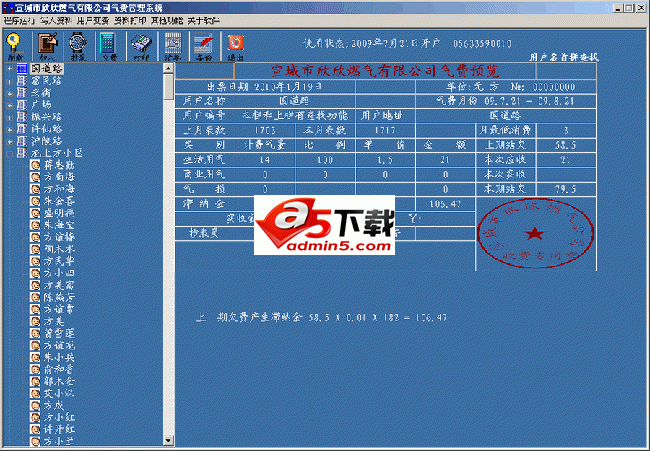The height and width of the screenshot is (451, 650).
Task: Click the face icon beside 朱小兵
Action: 36,357
